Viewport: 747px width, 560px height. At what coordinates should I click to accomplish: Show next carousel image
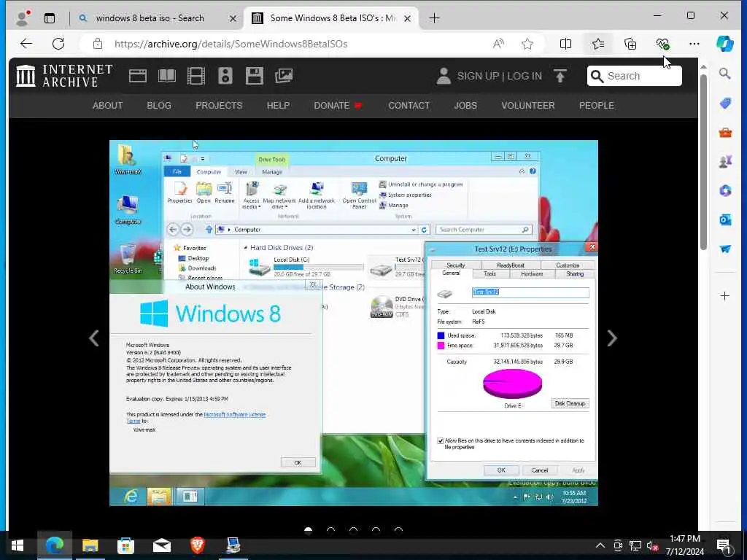point(612,338)
